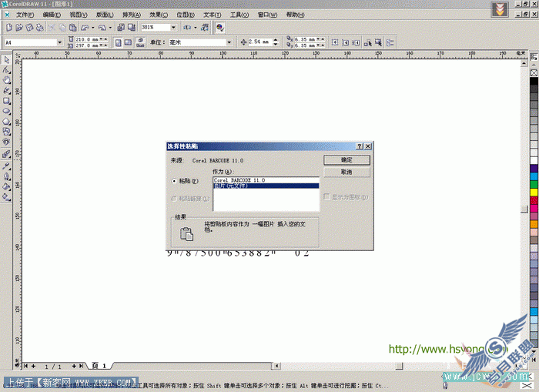The width and height of the screenshot is (539, 392).
Task: Open the 效果(C) menu
Action: pyautogui.click(x=159, y=15)
